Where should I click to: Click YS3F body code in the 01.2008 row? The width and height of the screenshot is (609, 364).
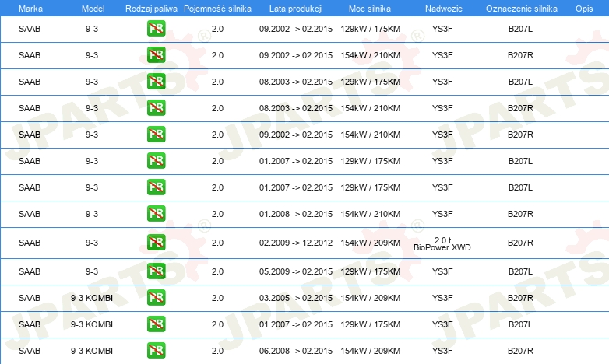pos(442,214)
